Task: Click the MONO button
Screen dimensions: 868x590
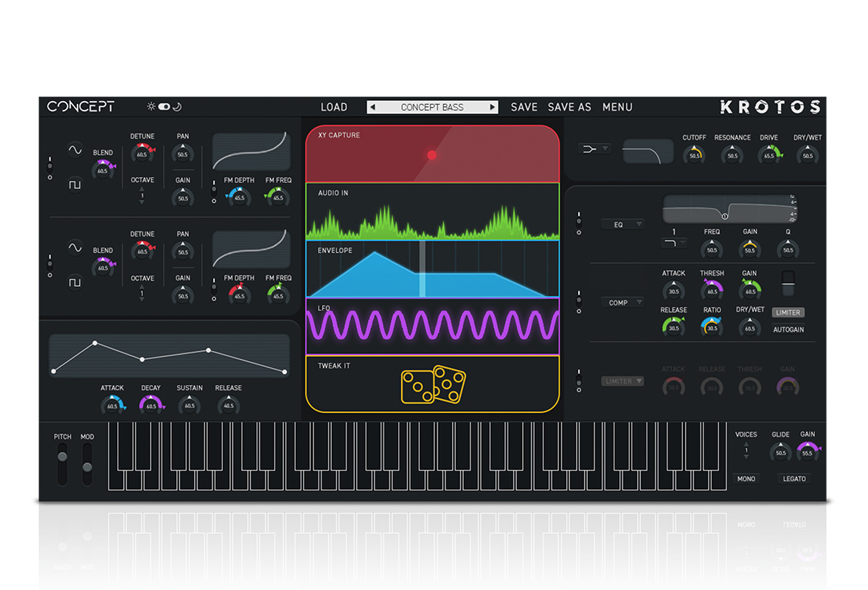Action: click(x=746, y=479)
